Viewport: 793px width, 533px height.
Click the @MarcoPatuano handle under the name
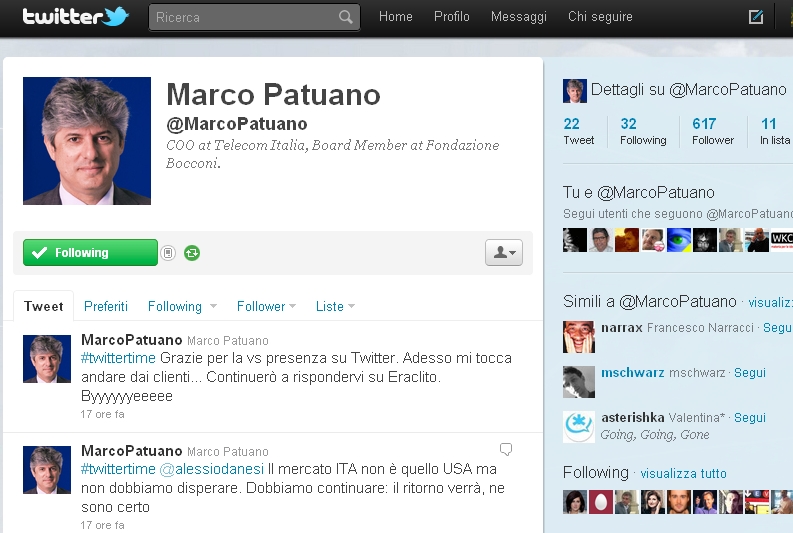pos(237,124)
